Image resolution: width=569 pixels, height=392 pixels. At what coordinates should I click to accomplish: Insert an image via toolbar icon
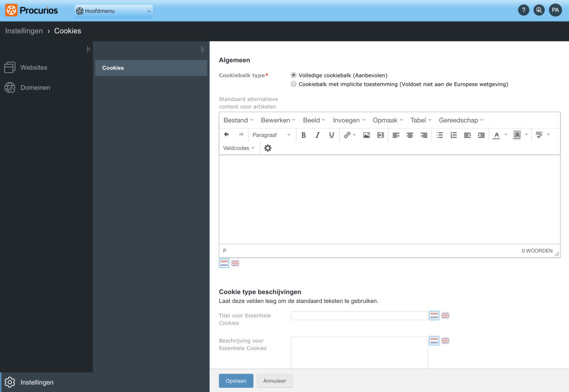coord(367,135)
